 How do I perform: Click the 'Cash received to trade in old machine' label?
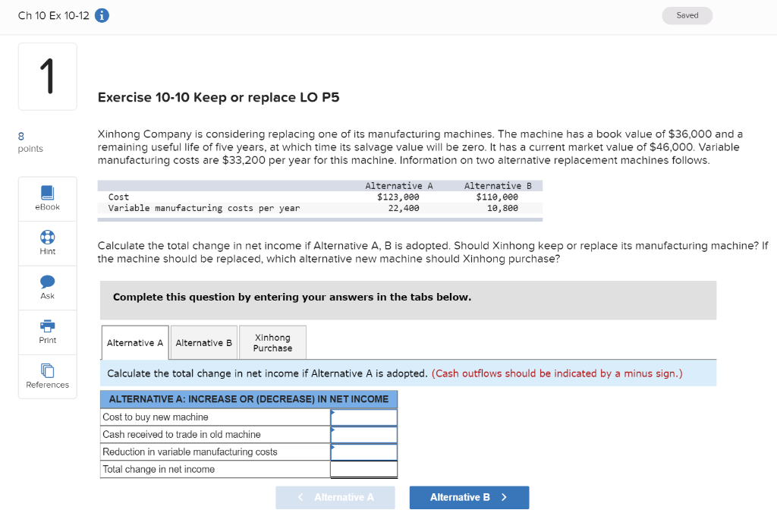[x=181, y=434]
